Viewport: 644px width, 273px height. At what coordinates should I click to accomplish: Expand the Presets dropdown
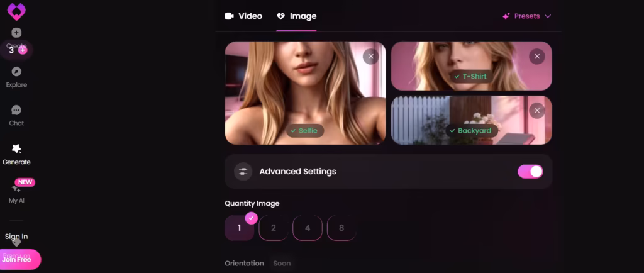click(x=527, y=16)
